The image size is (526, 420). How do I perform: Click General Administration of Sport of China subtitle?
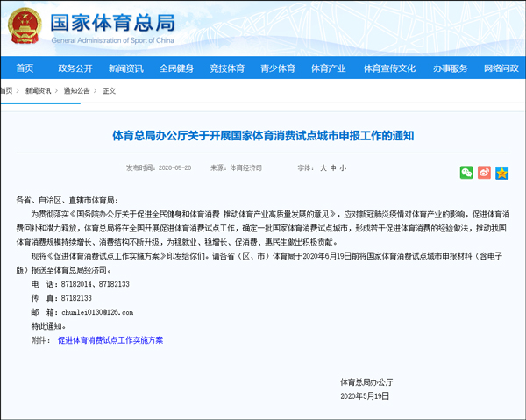113,40
